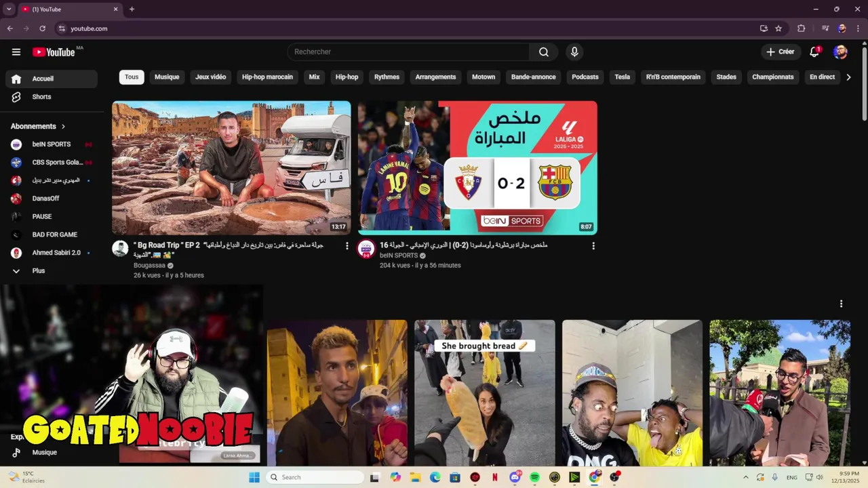Select the Motown filter chip
Image resolution: width=868 pixels, height=488 pixels.
484,77
